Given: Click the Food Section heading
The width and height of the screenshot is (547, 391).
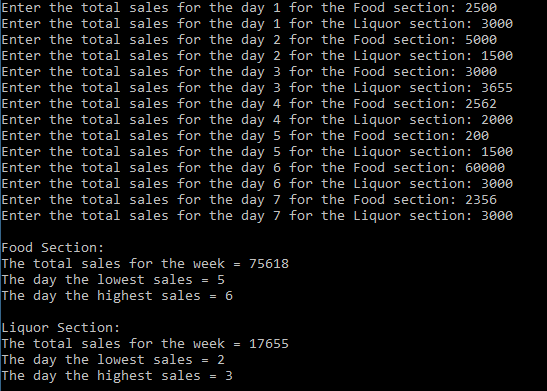Looking at the screenshot, I should [53, 248].
